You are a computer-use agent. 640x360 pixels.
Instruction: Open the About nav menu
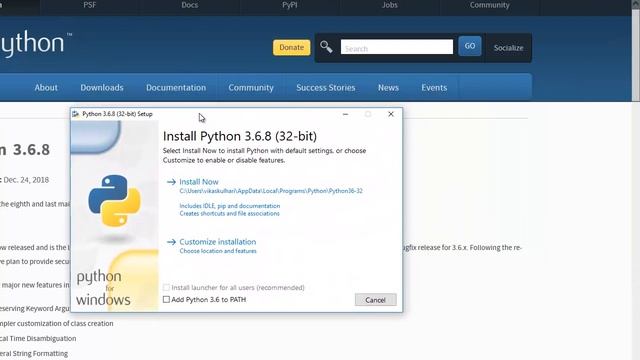[46, 88]
